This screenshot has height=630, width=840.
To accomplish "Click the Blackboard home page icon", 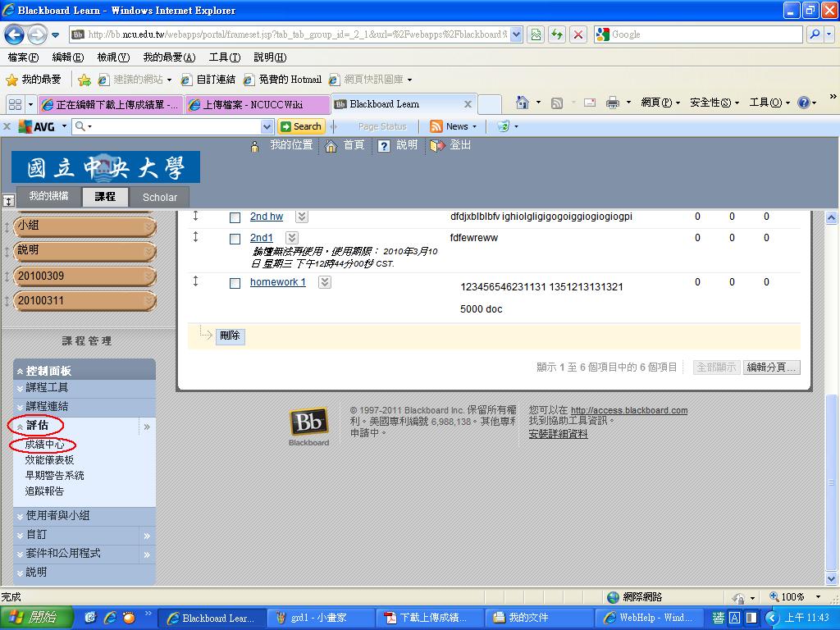I will pos(331,145).
